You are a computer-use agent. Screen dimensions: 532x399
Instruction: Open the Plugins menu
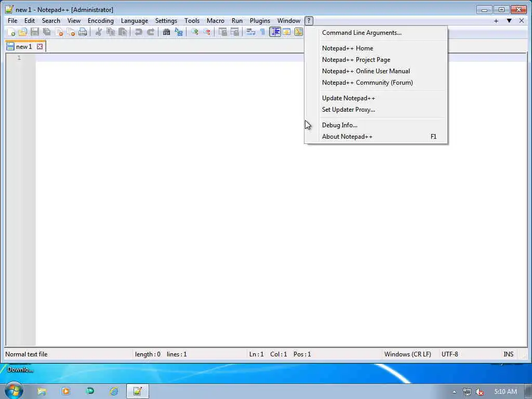260,21
